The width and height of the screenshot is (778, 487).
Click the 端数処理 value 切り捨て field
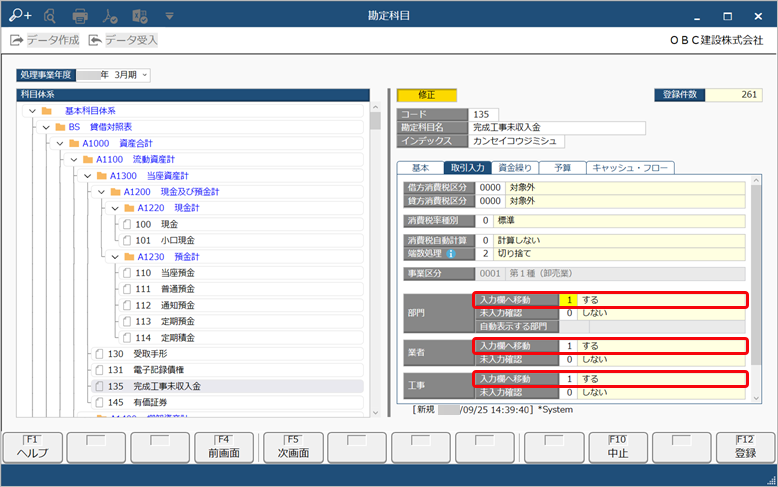[610, 253]
